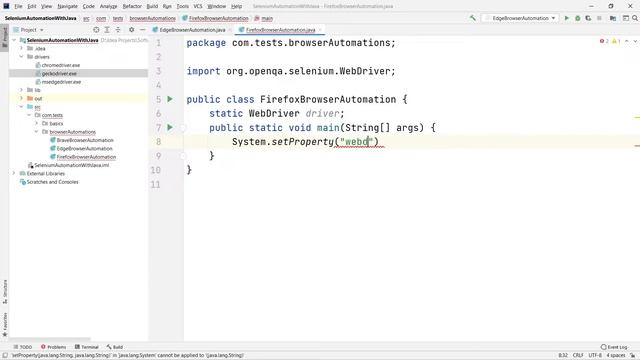The height and width of the screenshot is (360, 640).
Task: Go to next highlighted error arrow
Action: (635, 41)
